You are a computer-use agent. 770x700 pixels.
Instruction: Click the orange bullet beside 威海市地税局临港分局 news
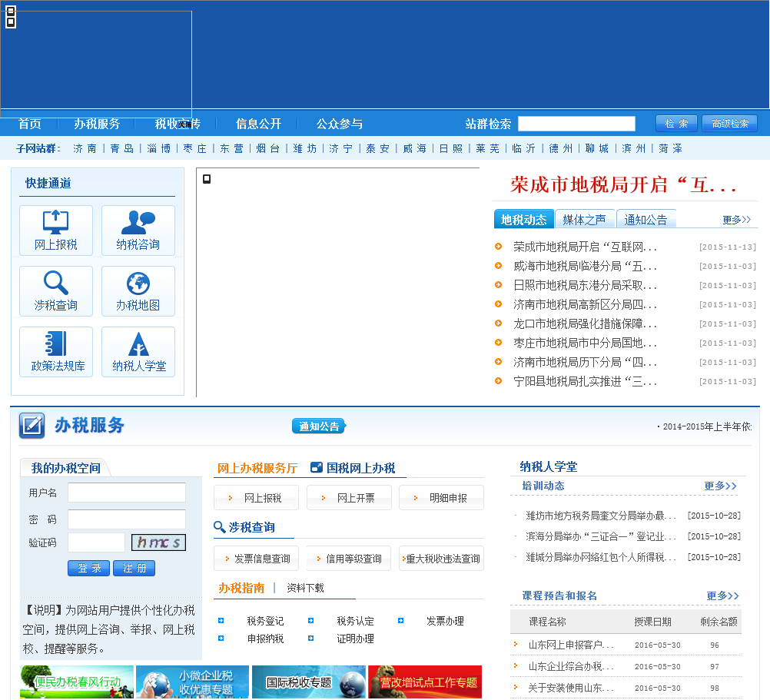point(499,266)
